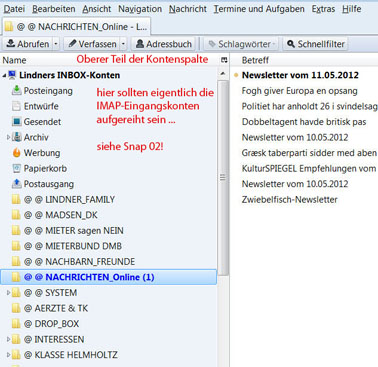The width and height of the screenshot is (378, 367).
Task: Open the Posteingang inbox folder icon
Action: pyautogui.click(x=16, y=90)
